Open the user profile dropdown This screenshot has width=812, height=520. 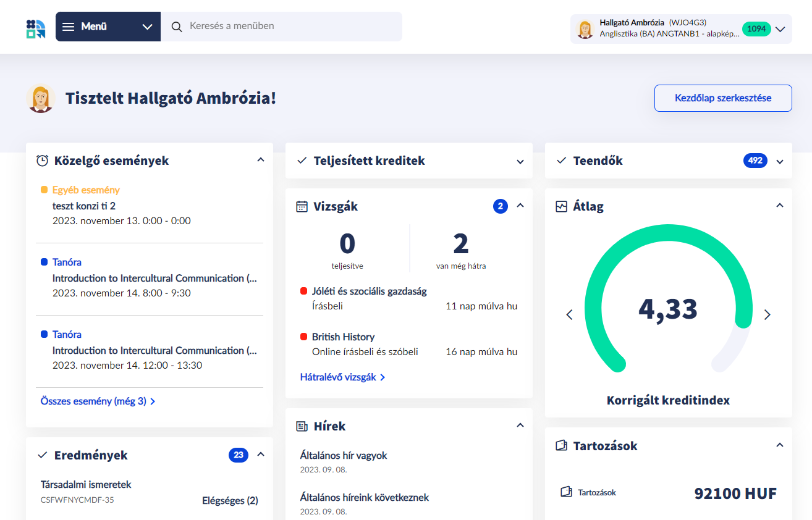coord(780,29)
